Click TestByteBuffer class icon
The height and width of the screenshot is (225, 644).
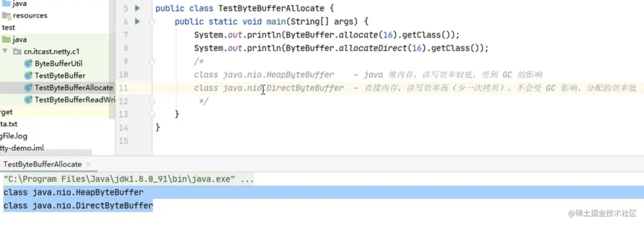click(x=29, y=76)
